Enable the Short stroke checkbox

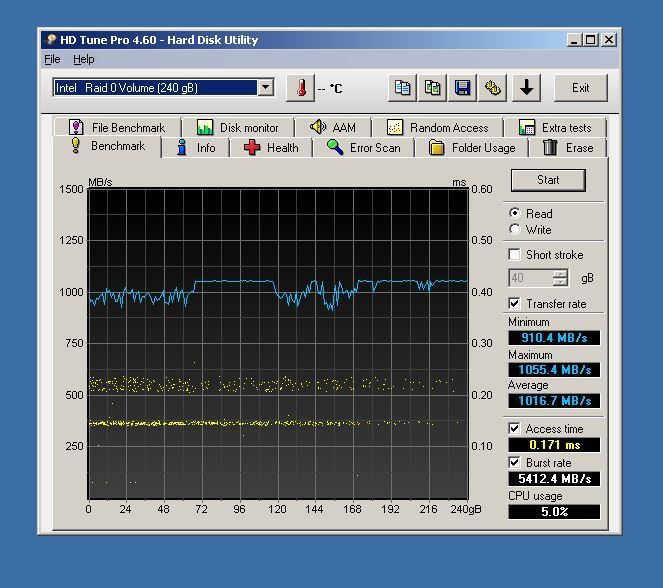(515, 254)
